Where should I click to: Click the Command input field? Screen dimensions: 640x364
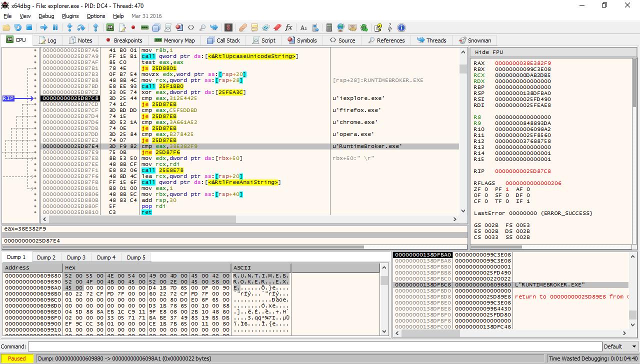coord(315,346)
